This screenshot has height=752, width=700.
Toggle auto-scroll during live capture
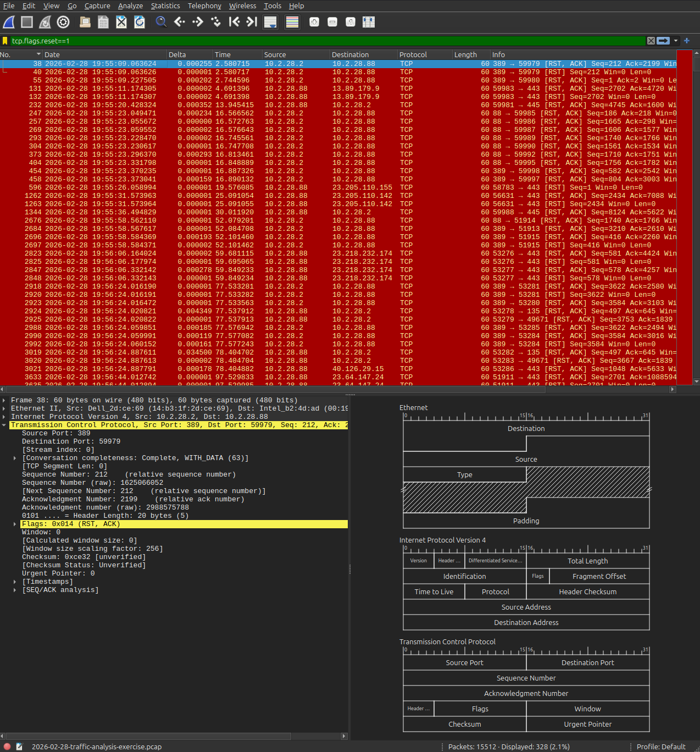tap(270, 22)
